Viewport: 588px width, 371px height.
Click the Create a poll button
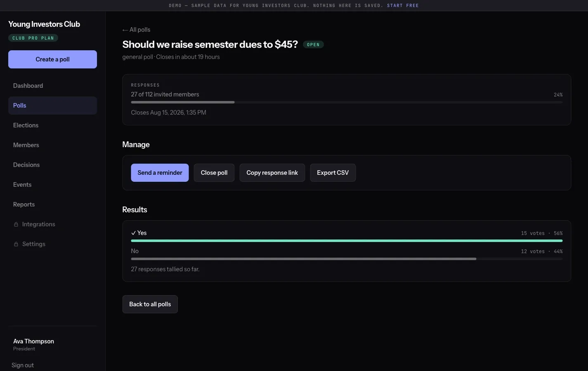52,59
